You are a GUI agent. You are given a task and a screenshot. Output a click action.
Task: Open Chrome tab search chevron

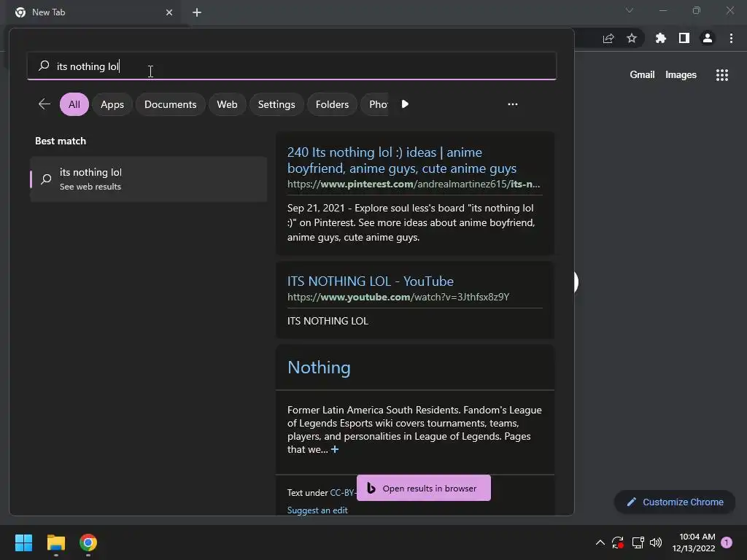pos(630,10)
